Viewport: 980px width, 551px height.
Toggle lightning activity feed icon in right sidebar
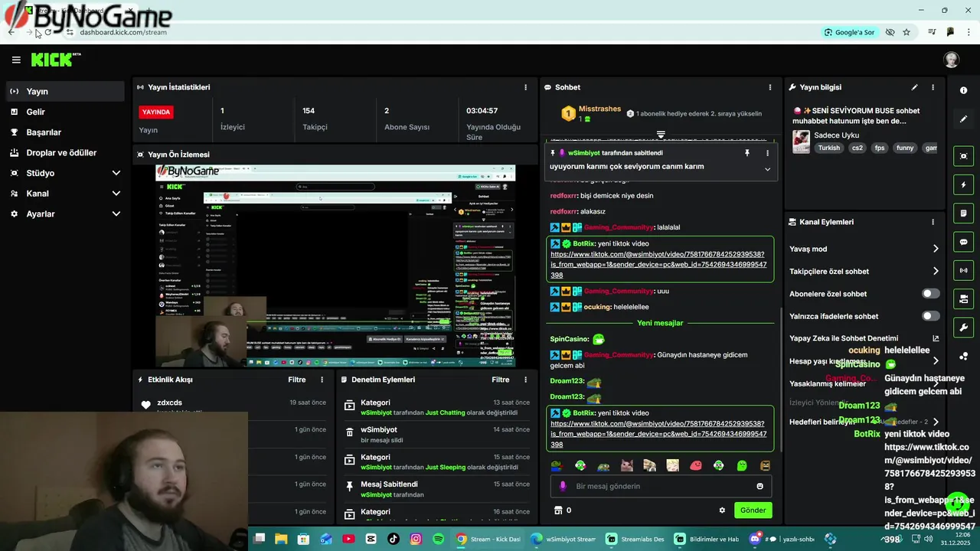coord(963,184)
